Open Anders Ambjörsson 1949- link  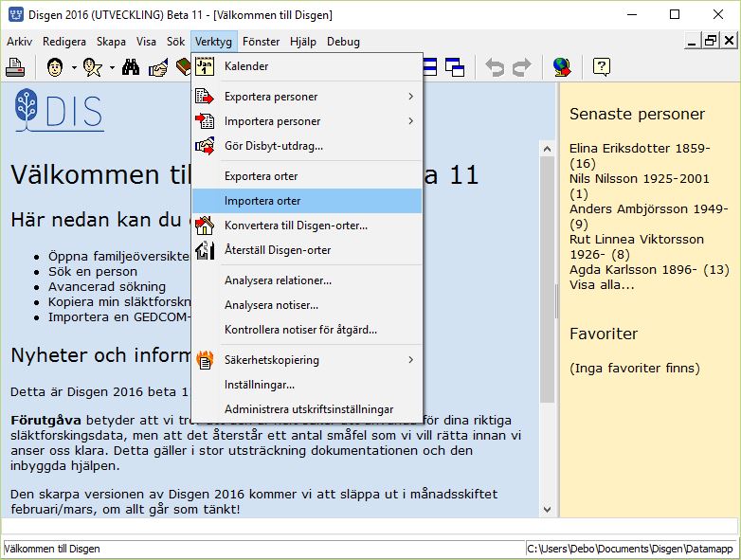[x=649, y=216]
